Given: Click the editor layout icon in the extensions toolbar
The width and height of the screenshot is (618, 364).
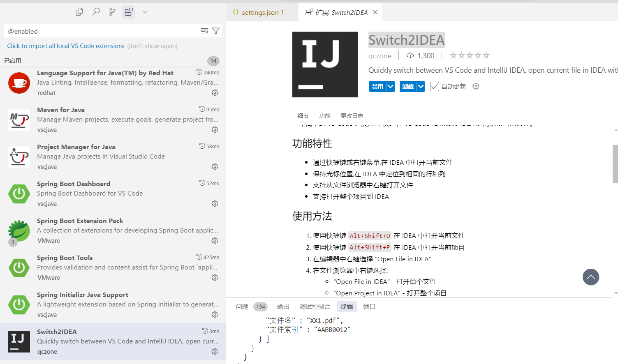Looking at the screenshot, I should tap(128, 12).
